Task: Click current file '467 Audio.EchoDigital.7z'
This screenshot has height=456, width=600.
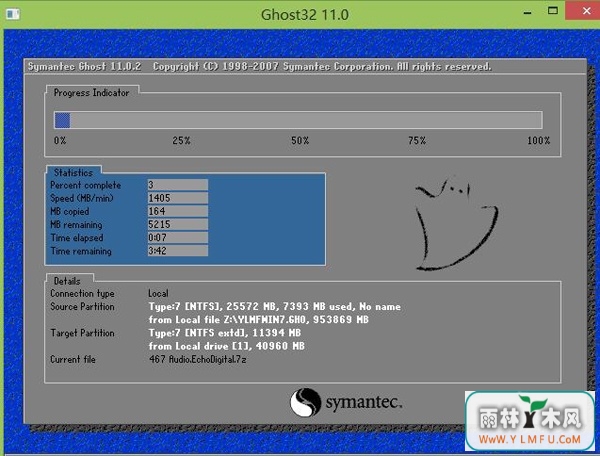Action: tap(197, 360)
